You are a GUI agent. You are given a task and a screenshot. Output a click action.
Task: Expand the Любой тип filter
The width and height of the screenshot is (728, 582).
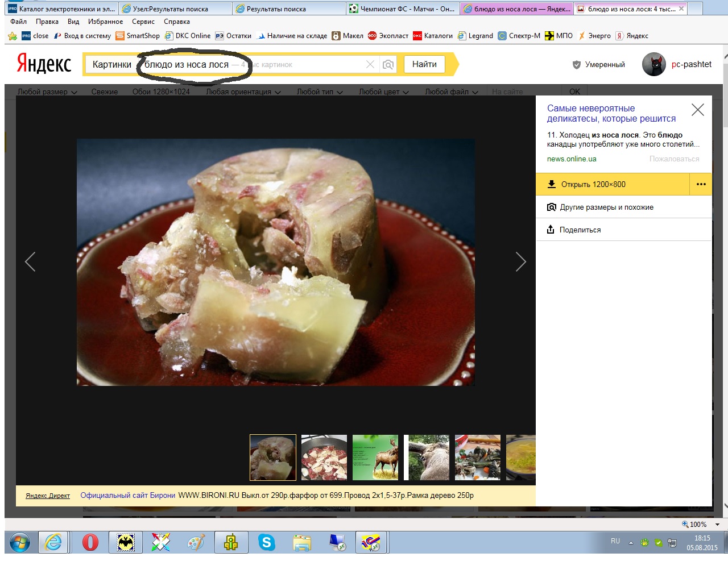click(x=320, y=92)
